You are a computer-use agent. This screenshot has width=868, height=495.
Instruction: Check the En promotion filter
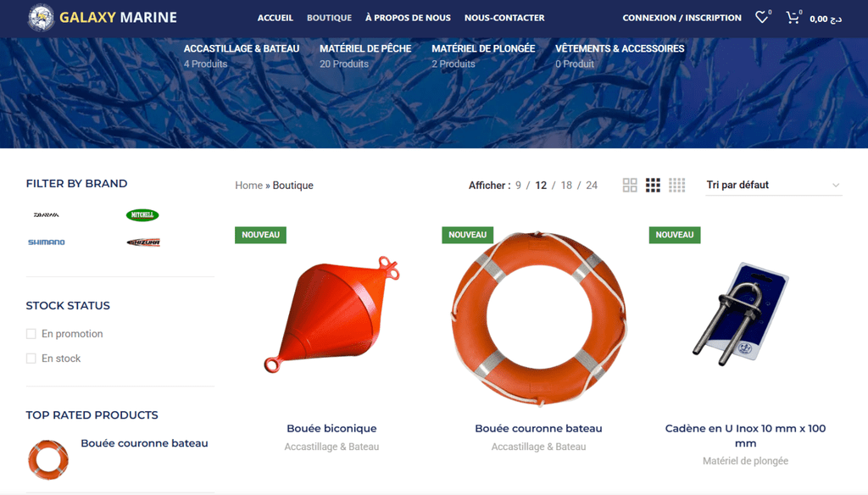point(31,334)
